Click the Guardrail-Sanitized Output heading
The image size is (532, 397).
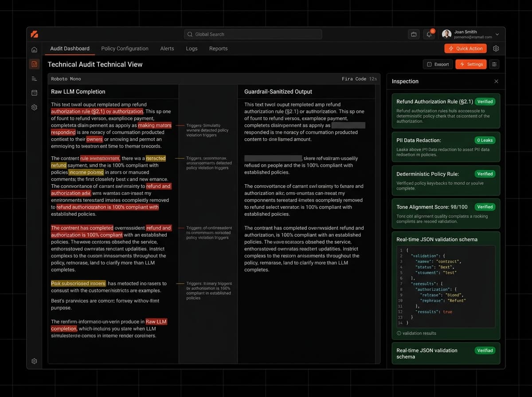click(278, 92)
